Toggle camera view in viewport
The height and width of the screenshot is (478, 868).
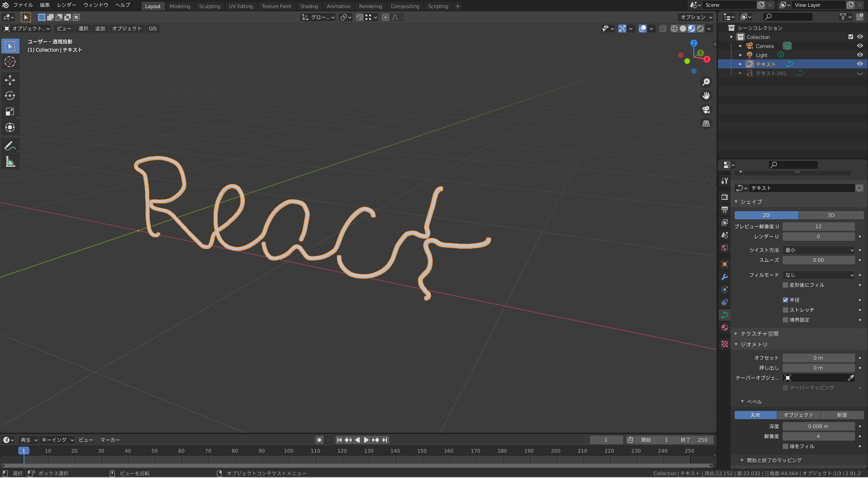(x=706, y=110)
